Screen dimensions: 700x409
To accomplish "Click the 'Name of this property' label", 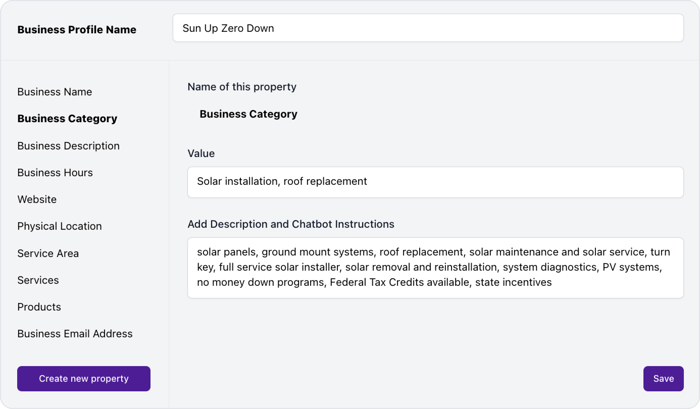I will [242, 87].
